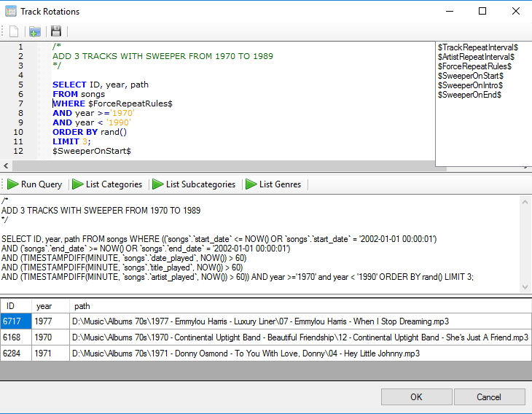The image size is (532, 414).
Task: Click year cell 1977
Action: (x=50, y=321)
